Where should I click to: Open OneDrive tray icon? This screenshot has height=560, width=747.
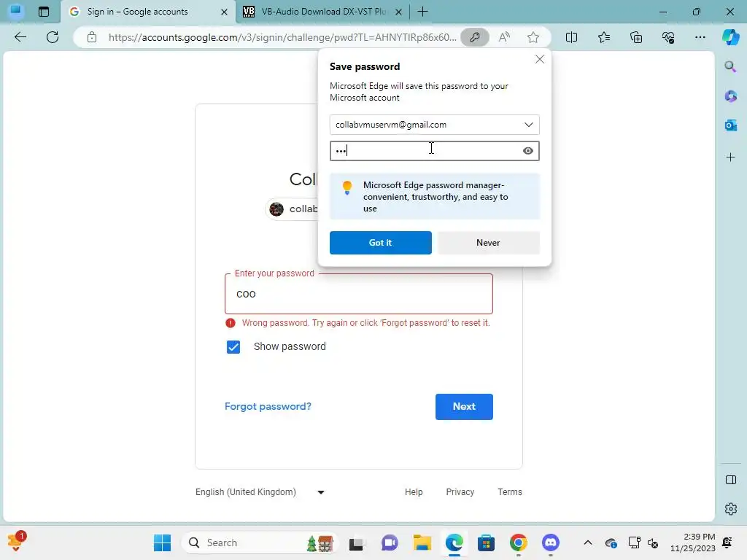coord(611,542)
